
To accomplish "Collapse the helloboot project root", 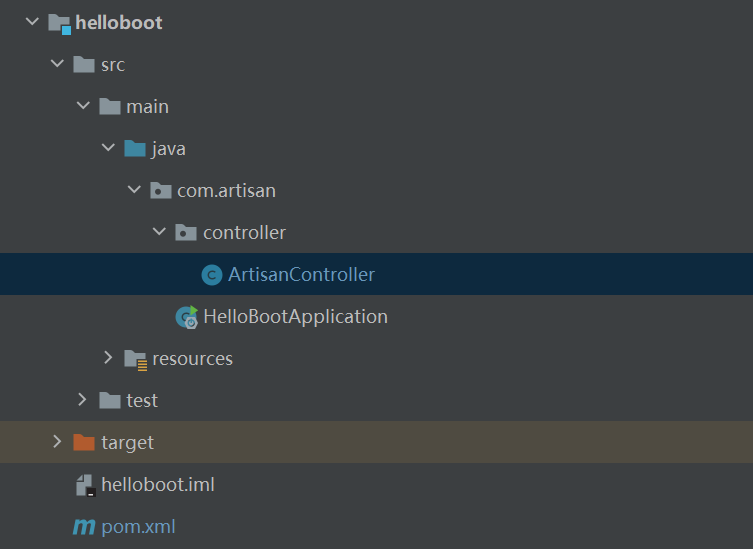I will 31,22.
